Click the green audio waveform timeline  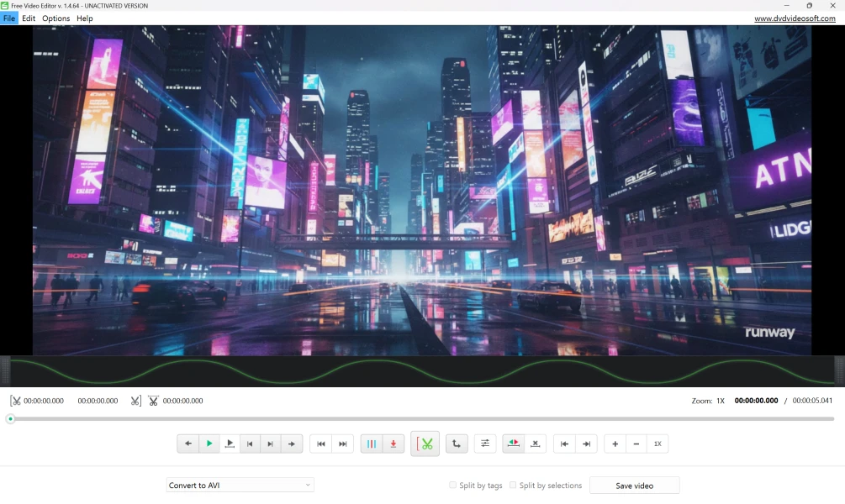422,370
